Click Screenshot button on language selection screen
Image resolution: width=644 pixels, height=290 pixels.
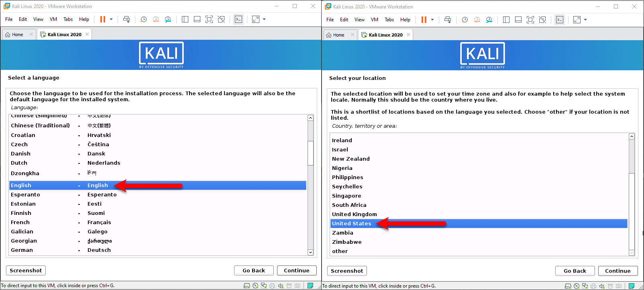(26, 270)
